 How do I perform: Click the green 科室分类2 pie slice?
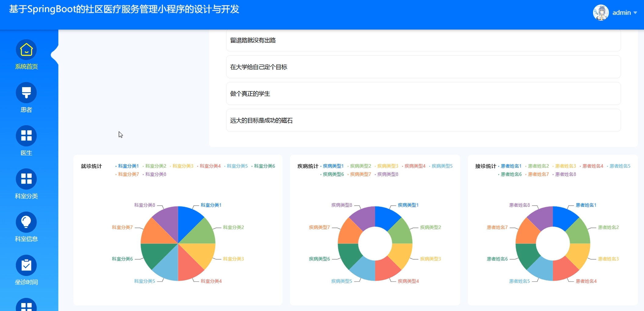pos(201,234)
